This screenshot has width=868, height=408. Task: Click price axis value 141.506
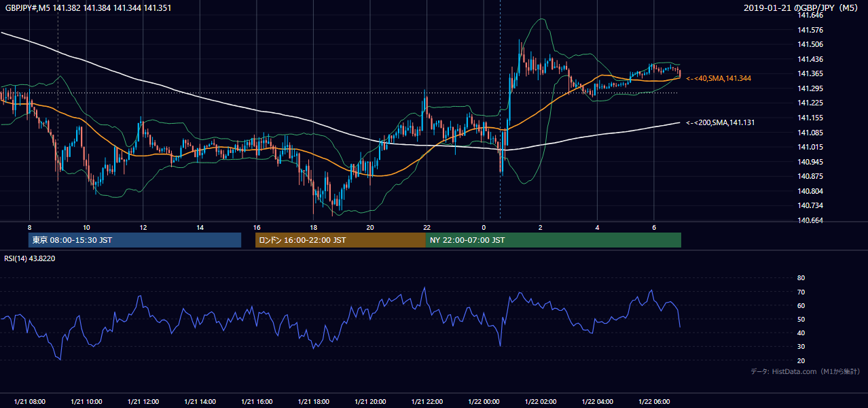(x=810, y=44)
